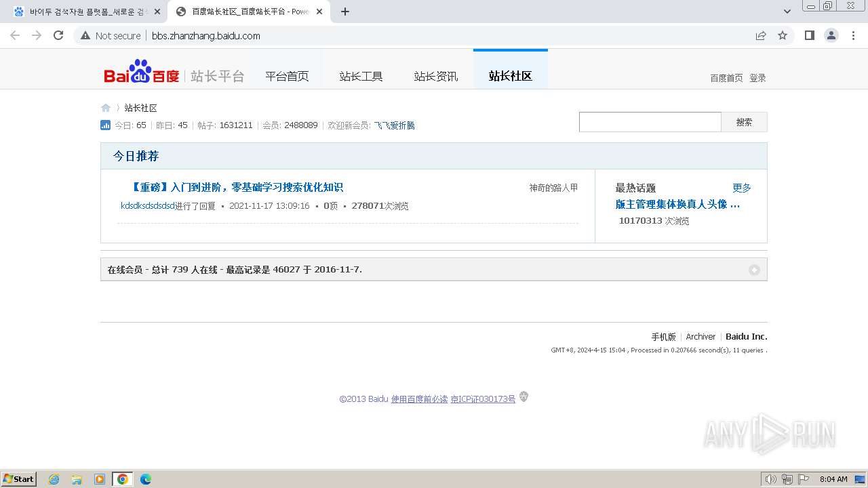Viewport: 868px width, 488px height.
Task: Click author 神奇的路人甲
Action: click(553, 188)
